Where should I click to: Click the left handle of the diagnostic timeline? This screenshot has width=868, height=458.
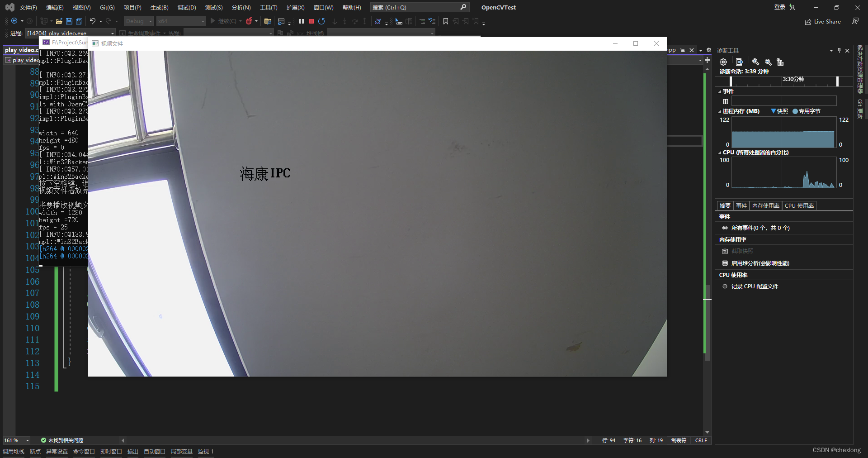point(731,81)
